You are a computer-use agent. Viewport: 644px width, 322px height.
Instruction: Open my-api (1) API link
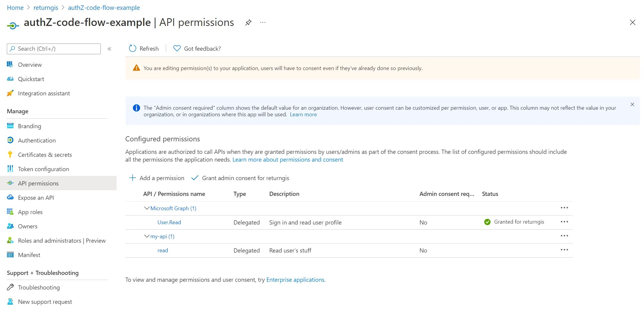162,236
